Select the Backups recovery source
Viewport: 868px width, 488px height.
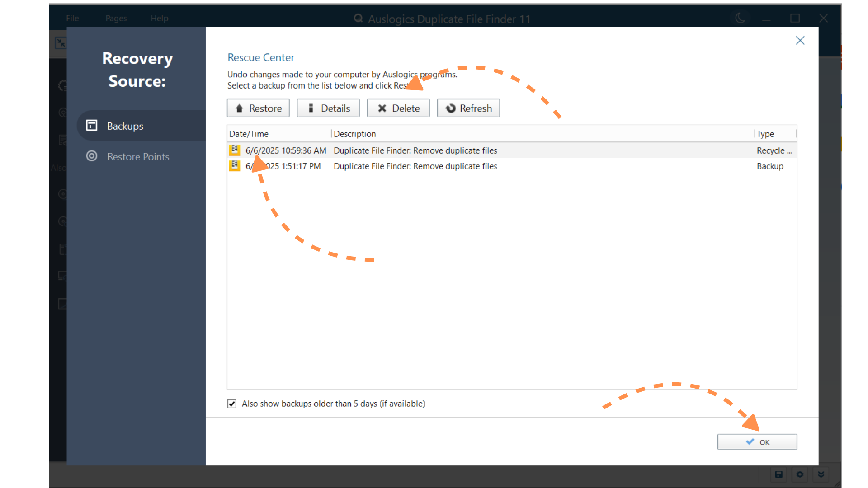(125, 126)
